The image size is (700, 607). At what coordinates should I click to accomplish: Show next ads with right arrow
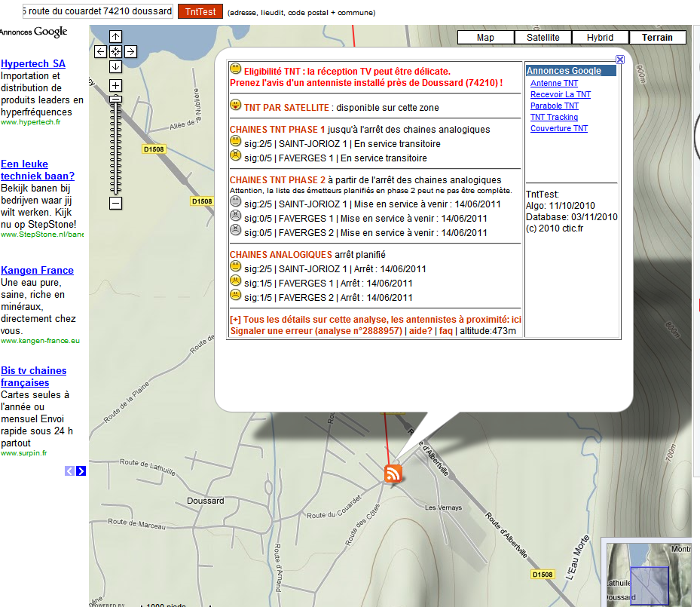coord(81,471)
